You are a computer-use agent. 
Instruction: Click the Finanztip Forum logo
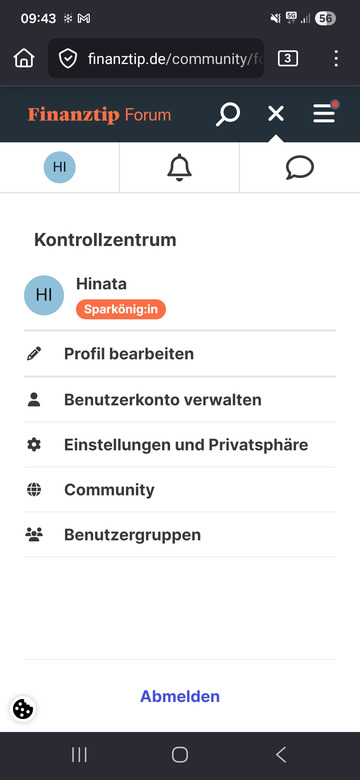99,115
